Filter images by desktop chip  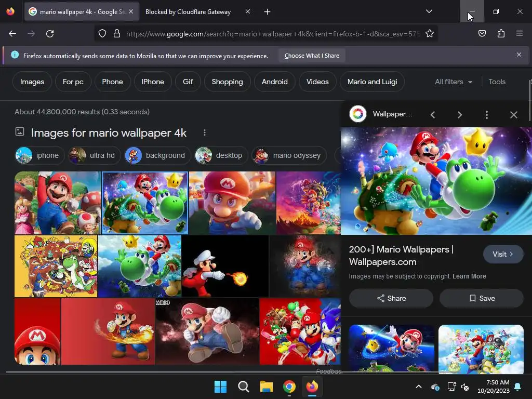(221, 155)
